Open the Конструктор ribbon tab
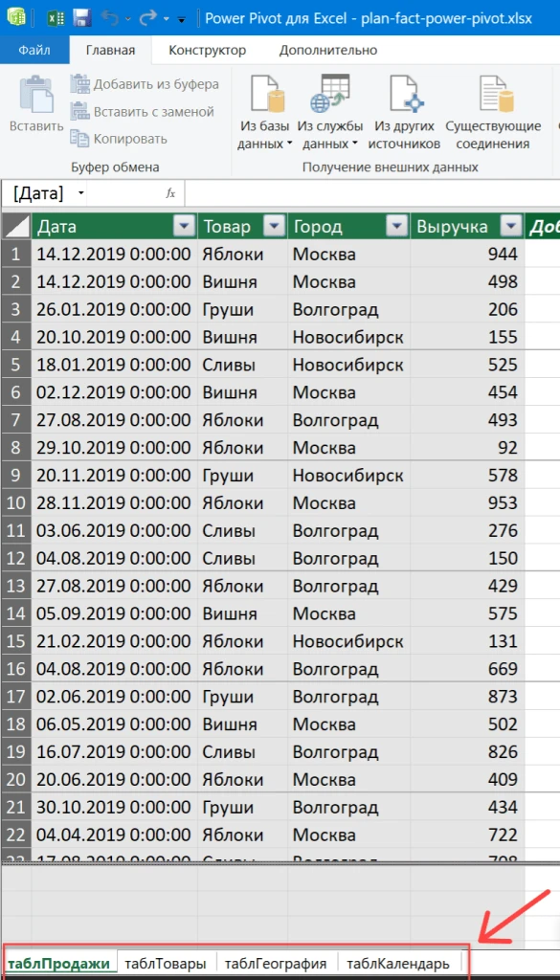This screenshot has height=980, width=560. [208, 50]
